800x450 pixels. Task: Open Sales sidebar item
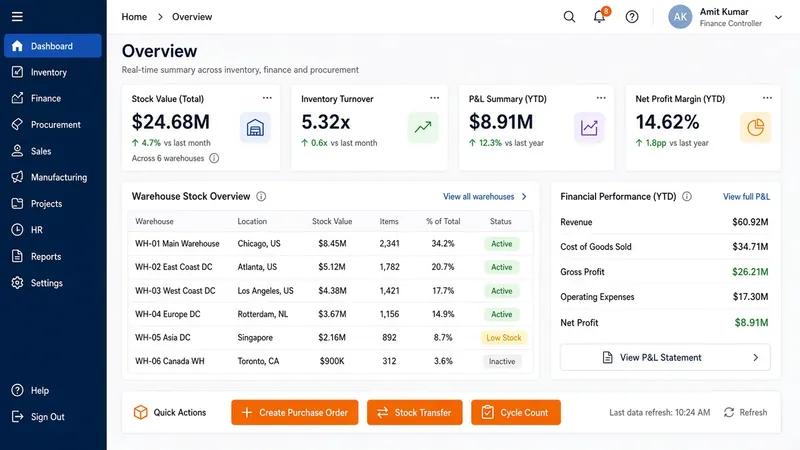point(53,151)
